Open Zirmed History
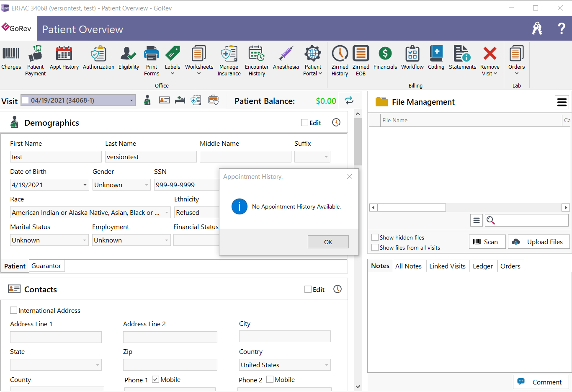 pos(340,61)
